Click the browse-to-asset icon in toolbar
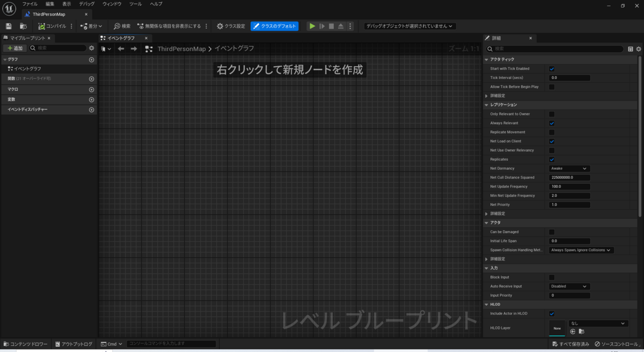 (x=23, y=26)
